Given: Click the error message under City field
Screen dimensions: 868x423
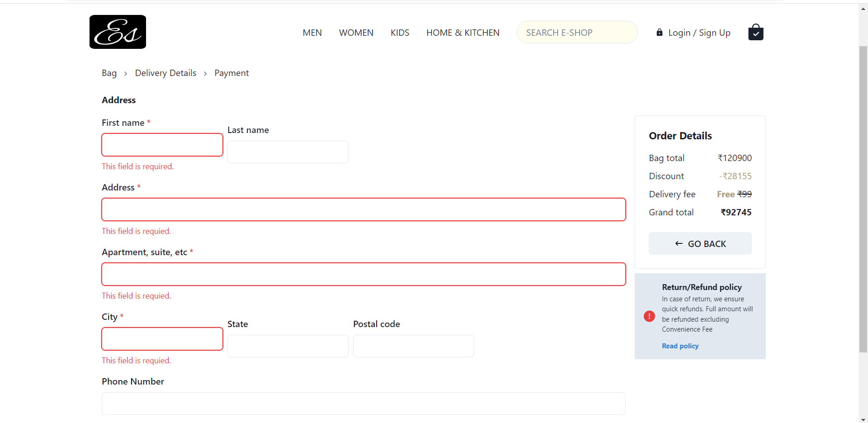Looking at the screenshot, I should click(x=136, y=361).
